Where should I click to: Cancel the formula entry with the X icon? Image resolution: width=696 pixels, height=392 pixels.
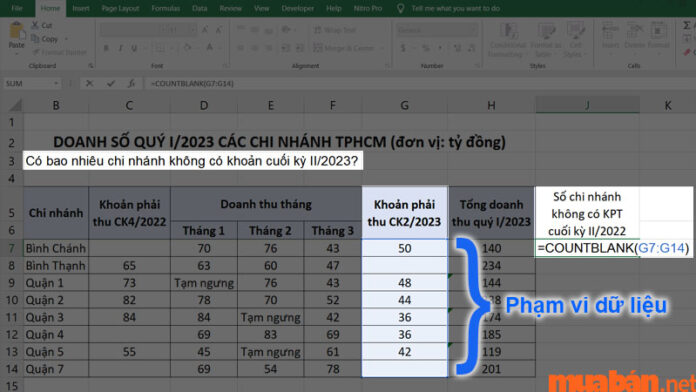(90, 83)
